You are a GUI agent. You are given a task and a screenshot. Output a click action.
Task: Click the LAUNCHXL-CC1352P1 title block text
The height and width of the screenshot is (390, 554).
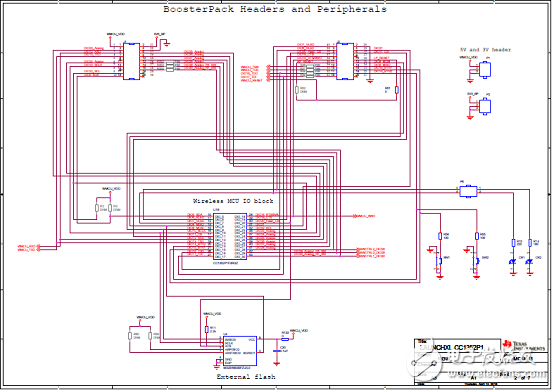point(451,347)
